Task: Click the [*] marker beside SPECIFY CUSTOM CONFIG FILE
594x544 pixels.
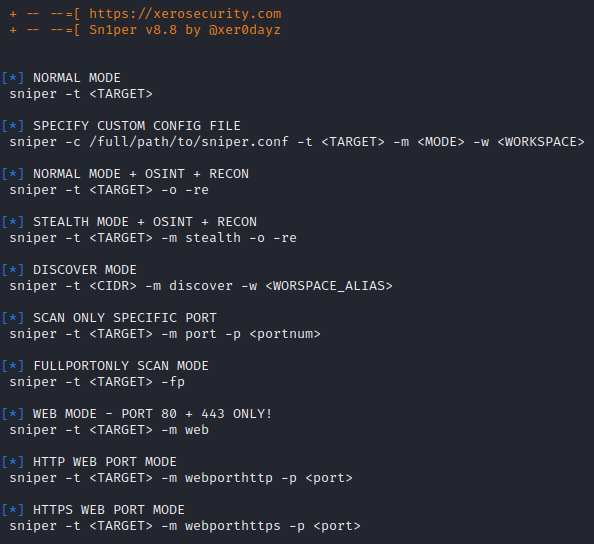Action: [x=13, y=126]
